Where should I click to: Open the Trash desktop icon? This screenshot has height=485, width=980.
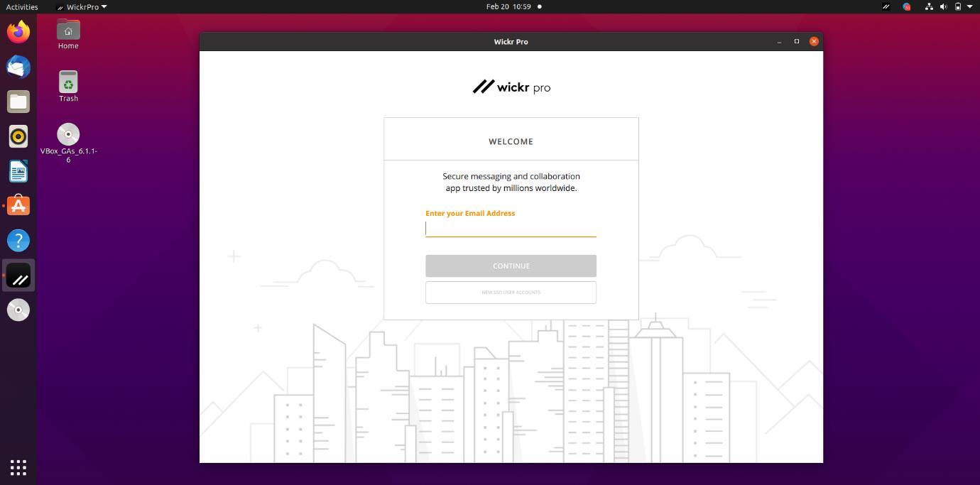(68, 87)
